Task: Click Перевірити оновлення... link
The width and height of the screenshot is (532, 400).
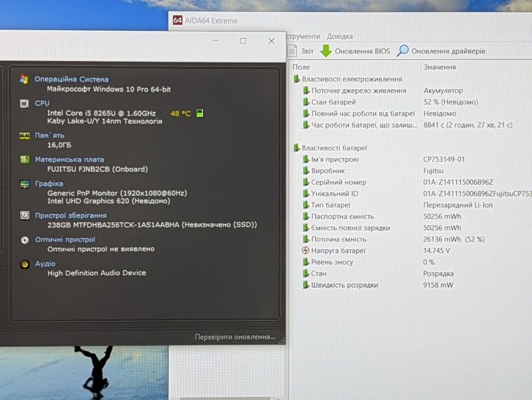Action: click(x=235, y=337)
